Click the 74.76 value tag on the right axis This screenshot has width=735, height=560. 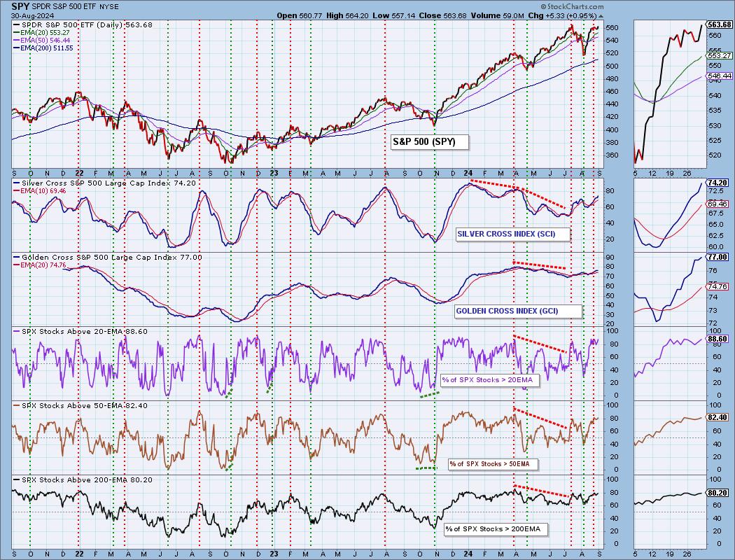[717, 286]
